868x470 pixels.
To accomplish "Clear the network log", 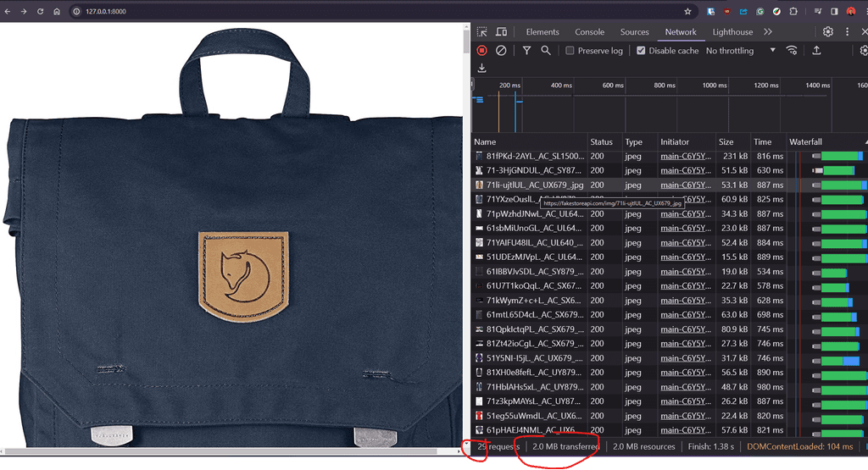I will [501, 51].
